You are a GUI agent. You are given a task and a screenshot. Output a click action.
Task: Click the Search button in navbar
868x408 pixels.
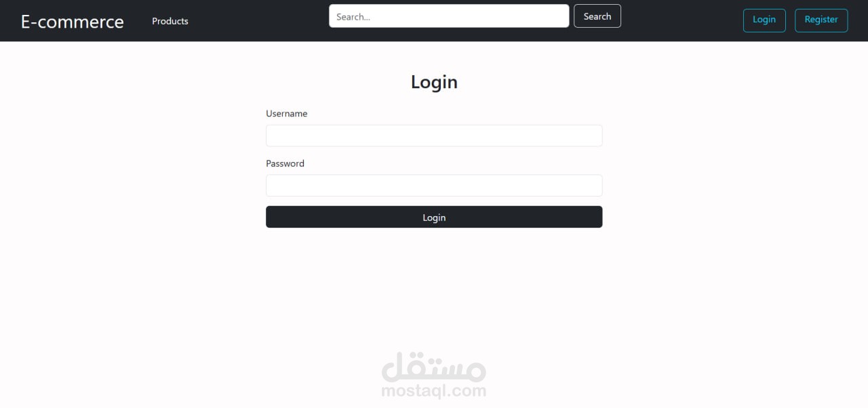click(597, 16)
